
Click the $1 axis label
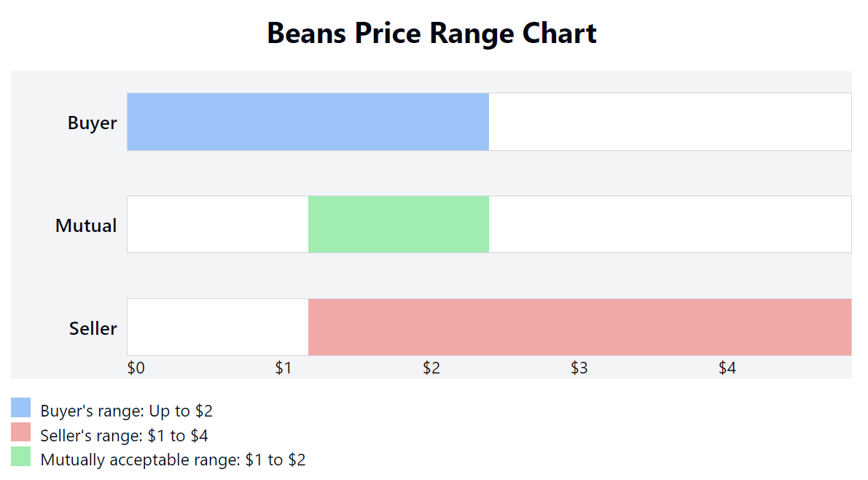[x=284, y=368]
